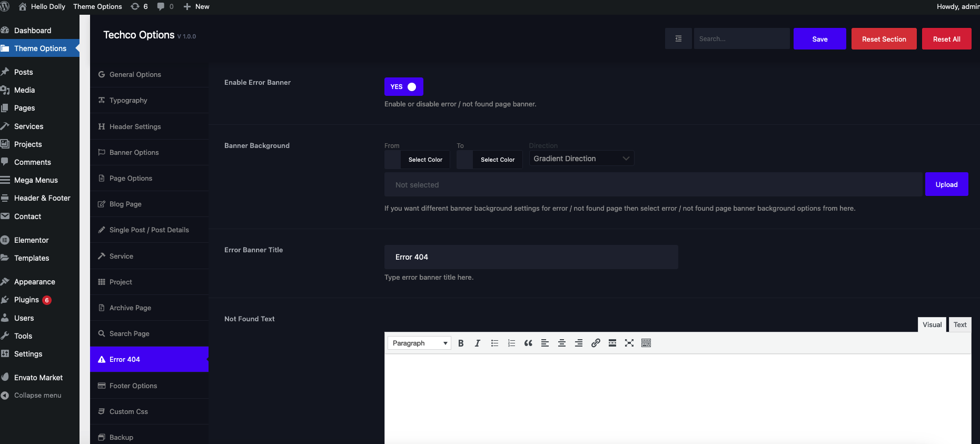Open the Gradient Direction dropdown
This screenshot has height=444, width=980.
(x=581, y=159)
